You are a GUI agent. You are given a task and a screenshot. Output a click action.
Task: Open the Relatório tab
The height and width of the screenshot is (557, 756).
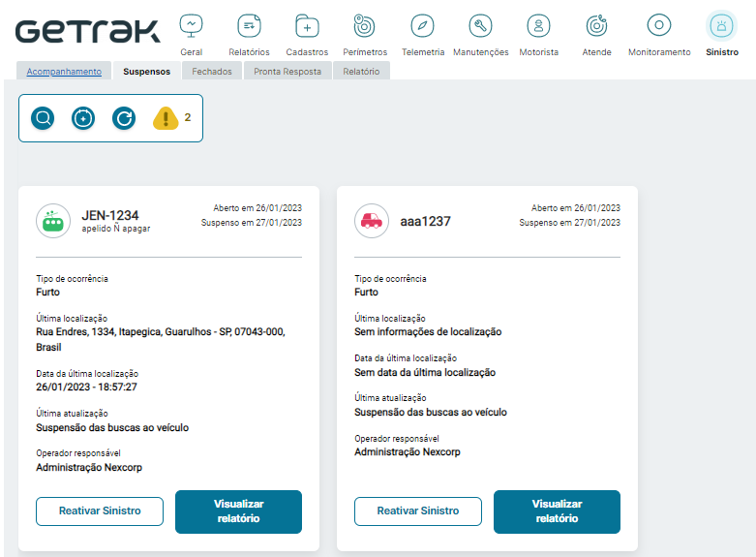(361, 72)
